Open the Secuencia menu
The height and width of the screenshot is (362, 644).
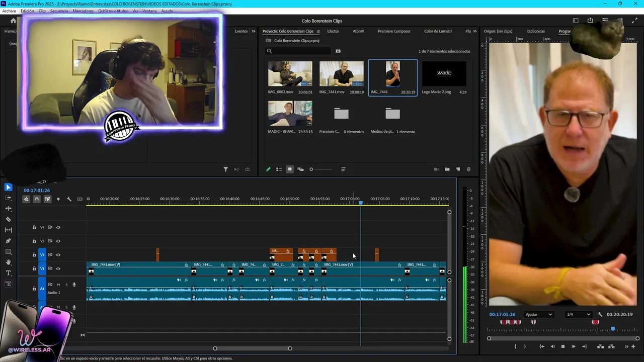59,11
